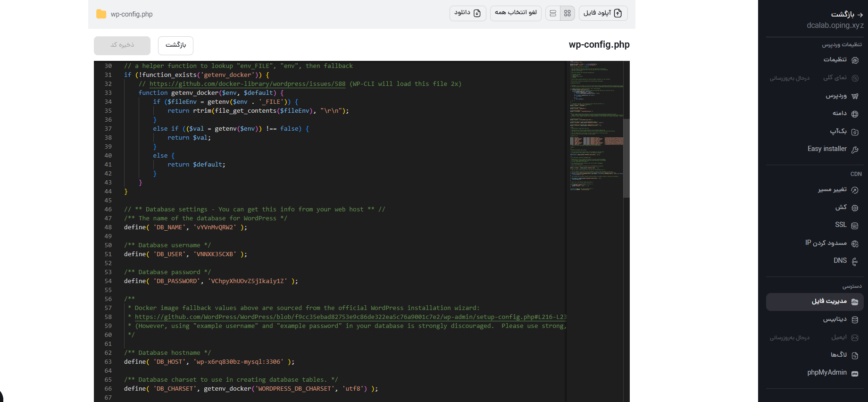Switch to list view icon in toolbar
This screenshot has height=402, width=868.
pos(553,13)
